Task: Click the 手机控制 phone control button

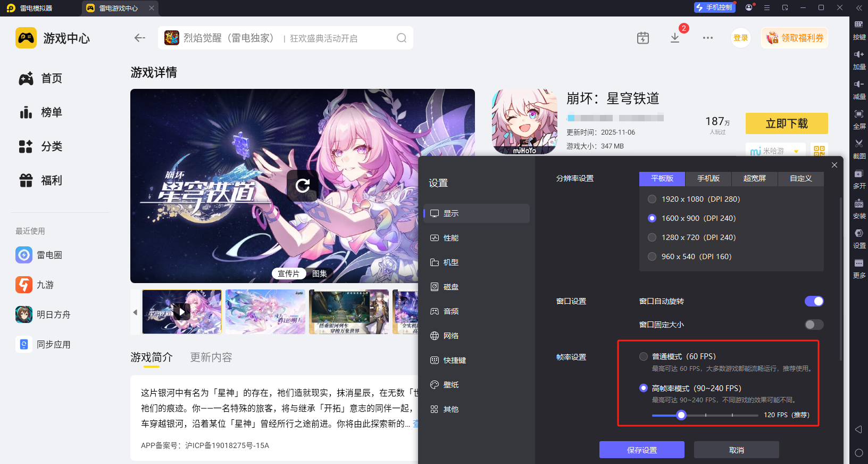Action: click(x=715, y=7)
